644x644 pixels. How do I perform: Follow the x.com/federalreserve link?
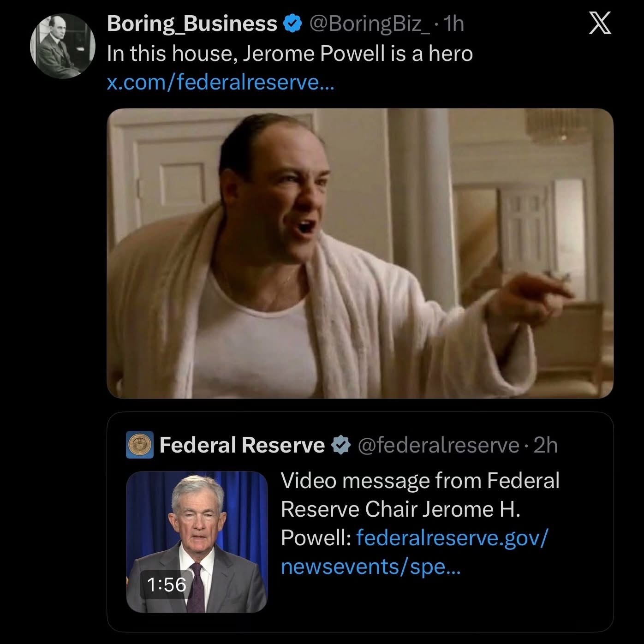point(219,83)
